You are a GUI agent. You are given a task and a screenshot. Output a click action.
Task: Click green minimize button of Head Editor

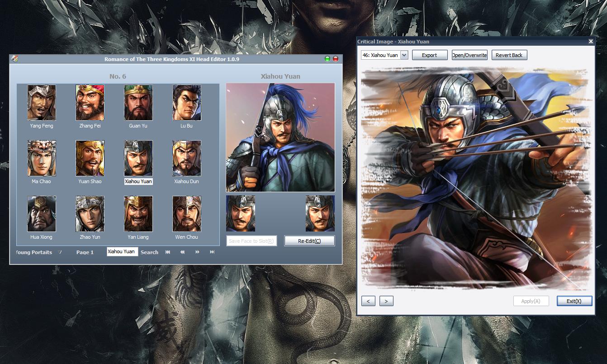click(327, 59)
